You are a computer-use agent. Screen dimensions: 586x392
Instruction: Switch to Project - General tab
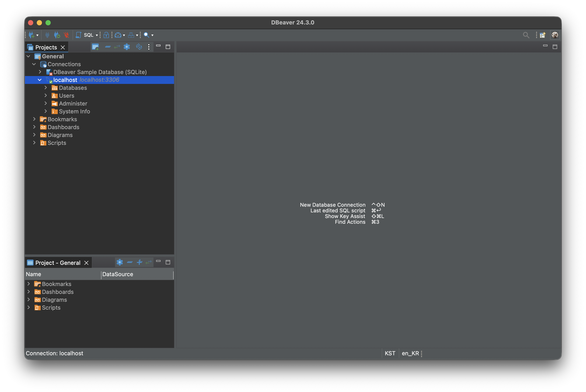(x=58, y=263)
